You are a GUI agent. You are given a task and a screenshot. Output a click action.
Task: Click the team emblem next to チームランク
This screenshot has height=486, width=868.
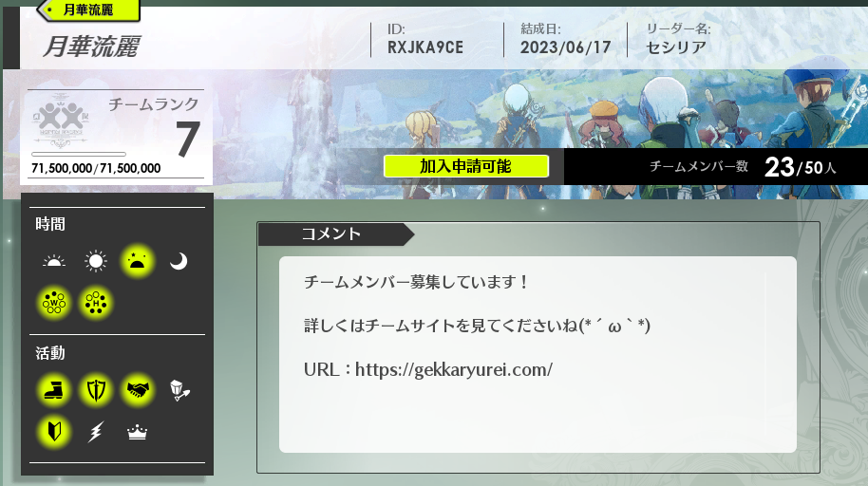coord(64,119)
